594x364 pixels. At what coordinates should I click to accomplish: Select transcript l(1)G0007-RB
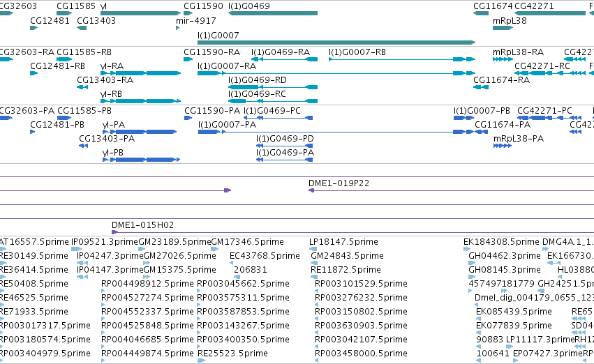point(402,59)
